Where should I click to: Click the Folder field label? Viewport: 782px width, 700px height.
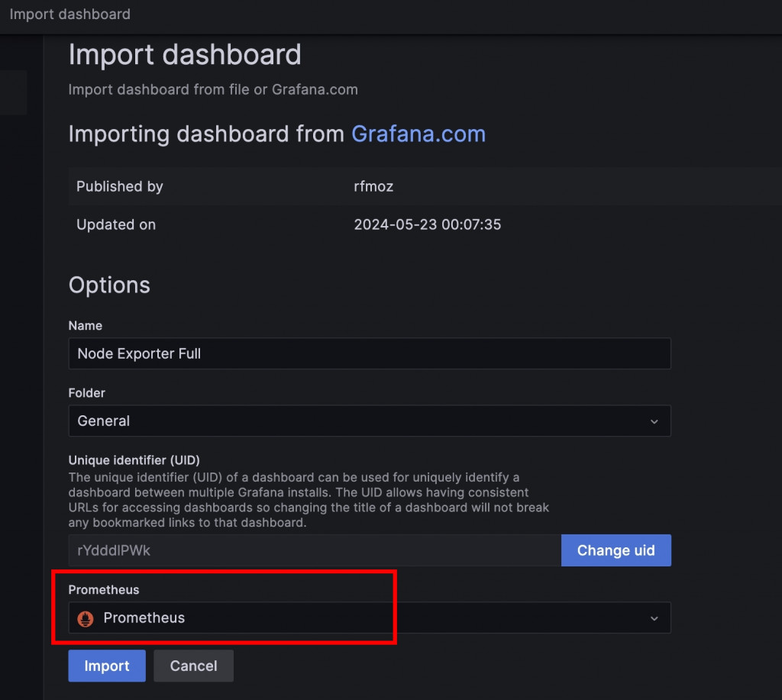87,393
